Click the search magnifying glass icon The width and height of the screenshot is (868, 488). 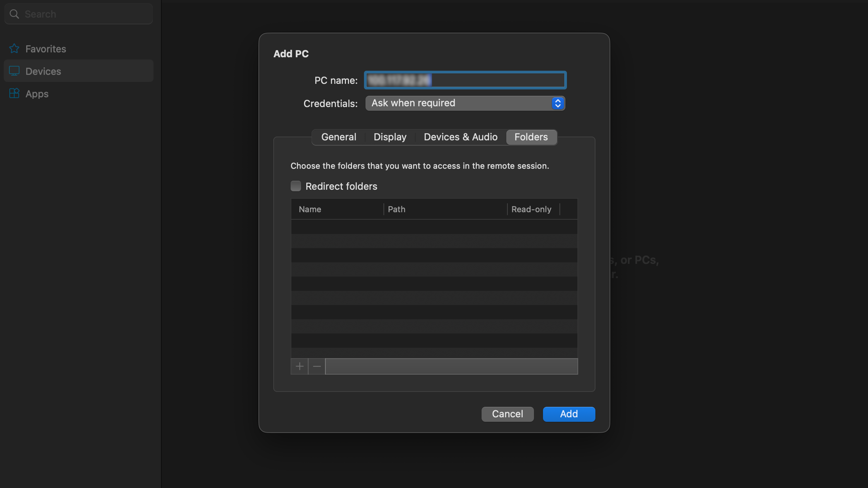[14, 14]
